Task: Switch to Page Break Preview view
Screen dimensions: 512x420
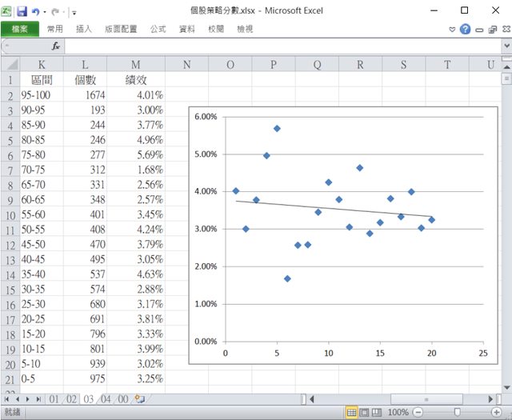Action: [x=378, y=413]
